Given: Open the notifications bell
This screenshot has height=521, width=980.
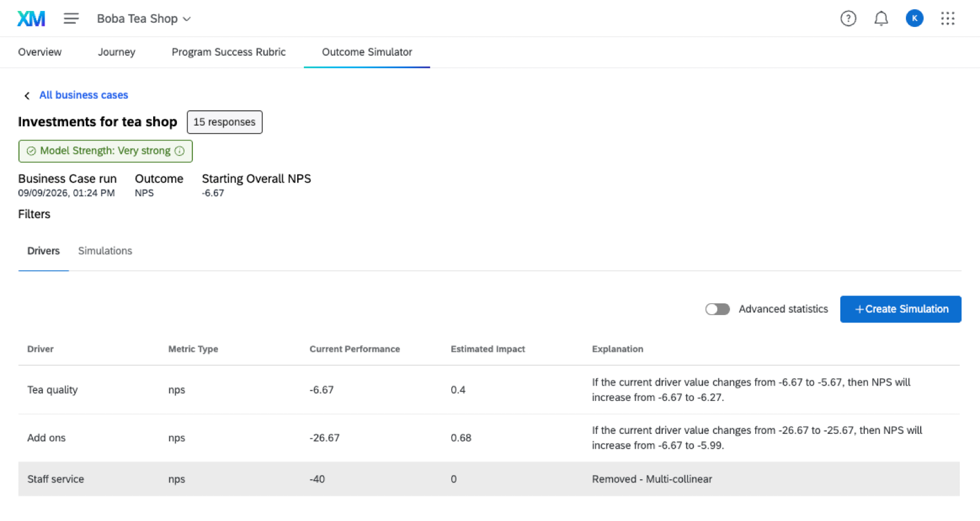Looking at the screenshot, I should (881, 18).
